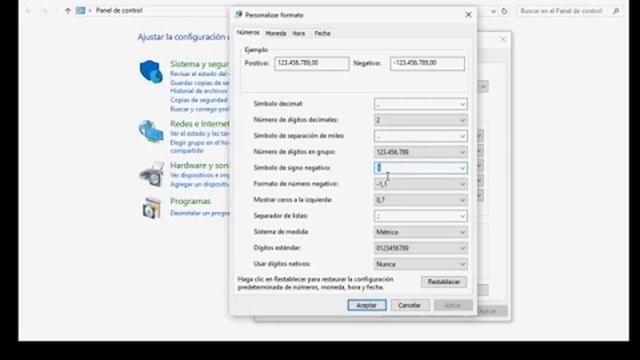Open address bar history dropdown arrow
The width and height of the screenshot is (640, 360).
[x=493, y=11]
